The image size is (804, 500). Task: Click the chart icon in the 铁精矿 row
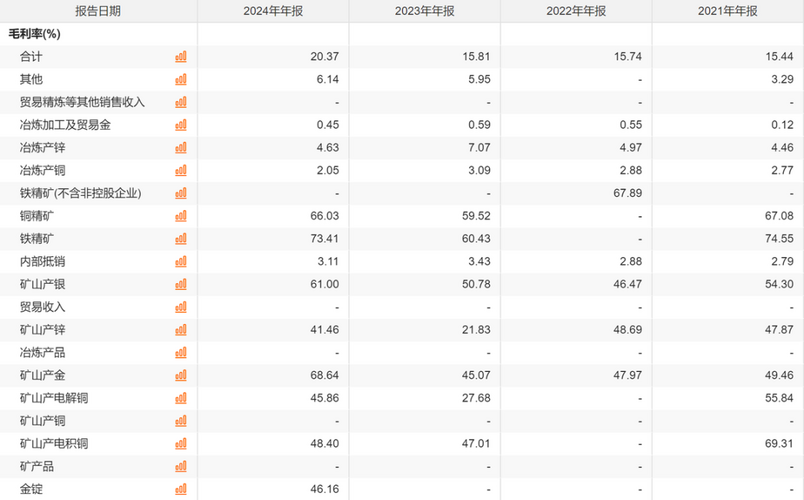click(180, 239)
